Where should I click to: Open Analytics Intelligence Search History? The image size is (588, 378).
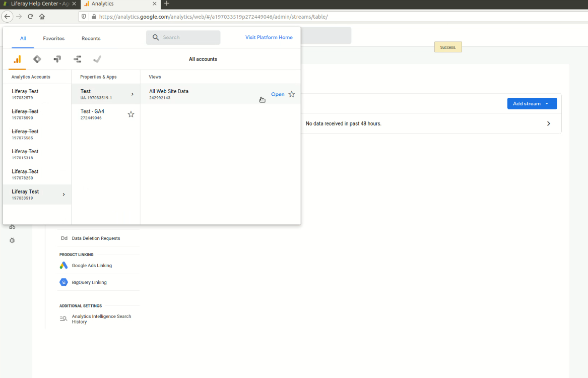pos(102,320)
